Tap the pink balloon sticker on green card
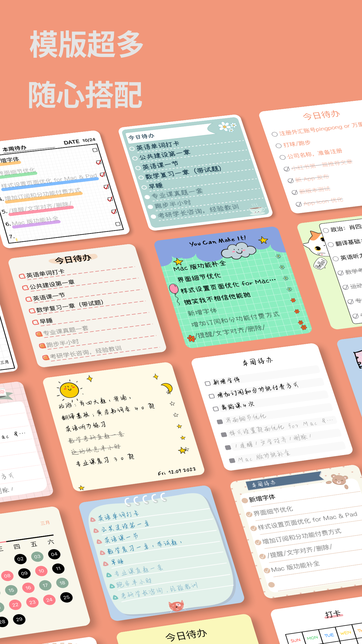The image size is (362, 644). click(174, 289)
